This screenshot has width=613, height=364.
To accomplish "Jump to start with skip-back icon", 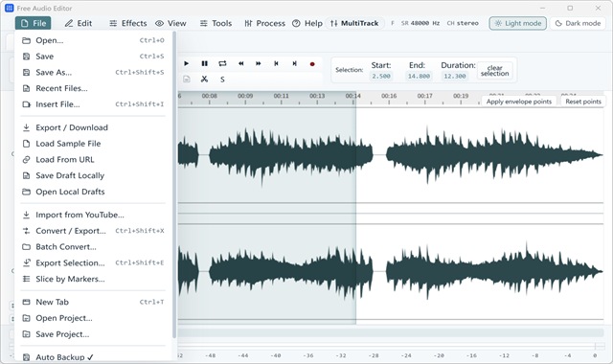I will tap(277, 64).
